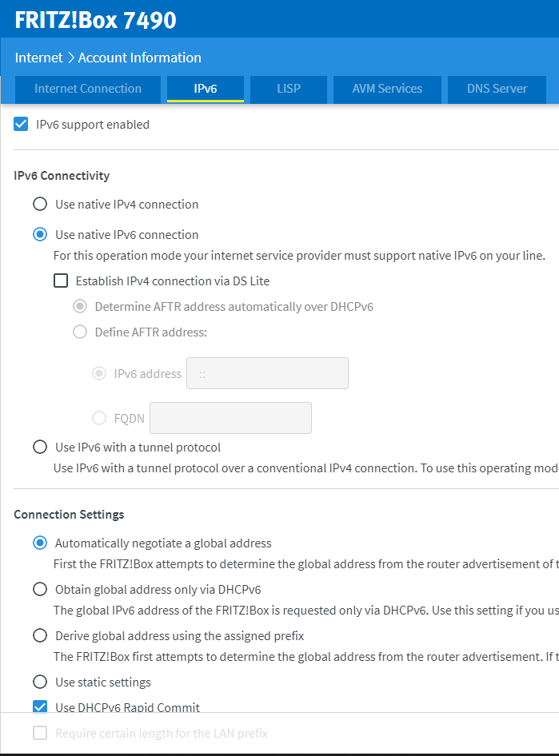Check Require certain length for the LAN prefix

pos(39,733)
